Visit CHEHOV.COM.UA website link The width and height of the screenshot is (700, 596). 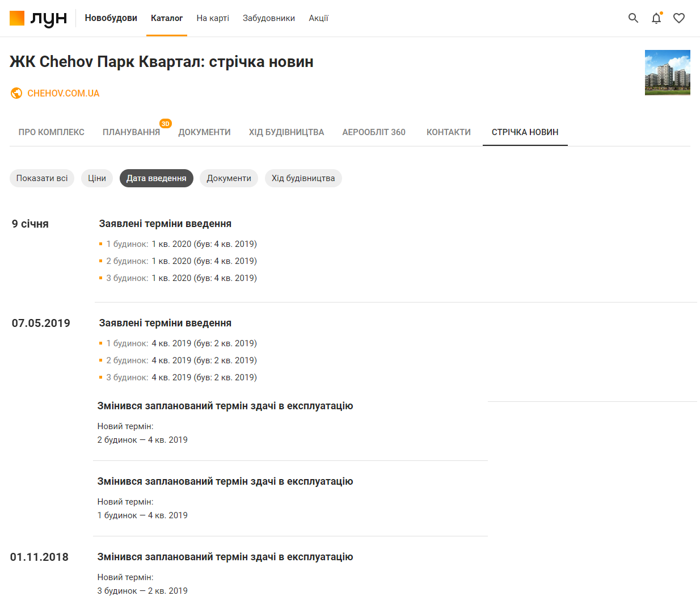tap(64, 93)
